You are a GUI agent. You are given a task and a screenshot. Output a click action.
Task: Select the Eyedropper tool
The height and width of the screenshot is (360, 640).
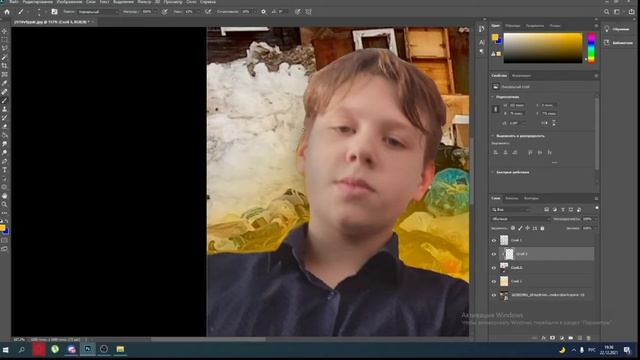(x=4, y=83)
